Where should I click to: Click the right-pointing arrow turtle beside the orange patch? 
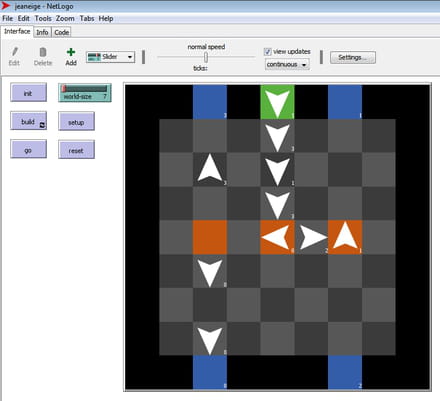[x=313, y=237]
